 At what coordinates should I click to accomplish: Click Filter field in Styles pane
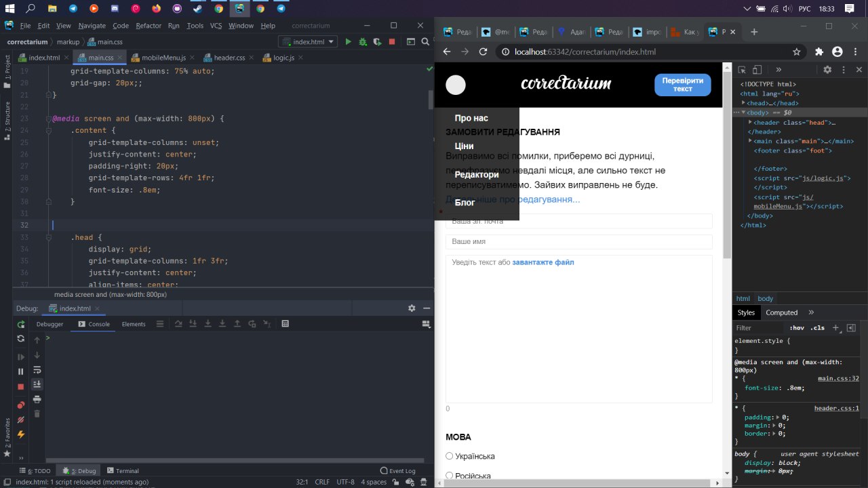(758, 328)
